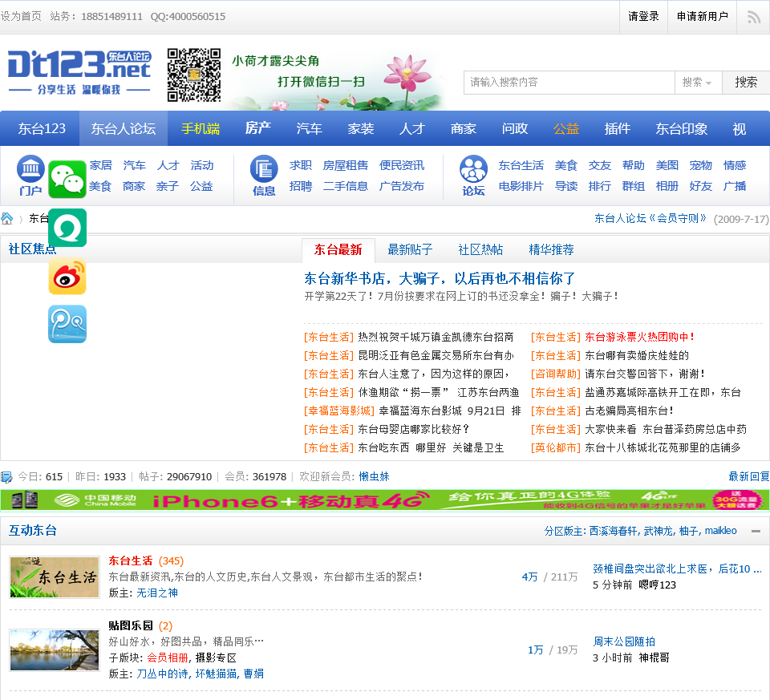Switch to the 精华推荐 tab
Viewport: 770px width, 700px height.
click(552, 250)
